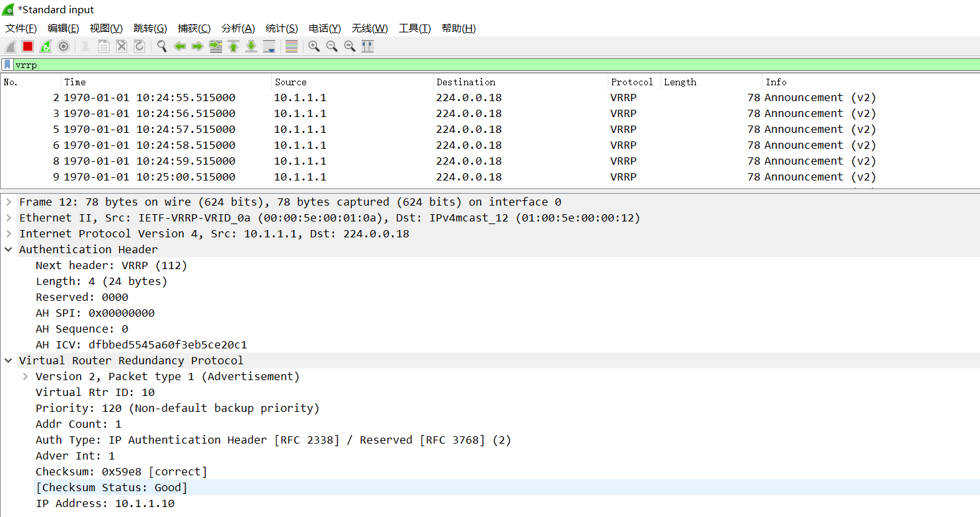Viewport: 980px width, 517px height.
Task: Collapse Virtual Router Redundancy Protocol node
Action: point(9,360)
